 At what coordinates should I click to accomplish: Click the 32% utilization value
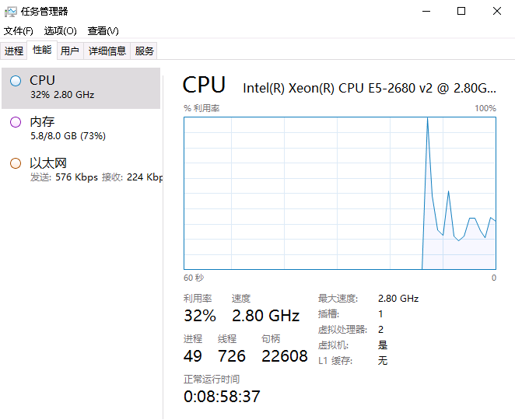200,315
